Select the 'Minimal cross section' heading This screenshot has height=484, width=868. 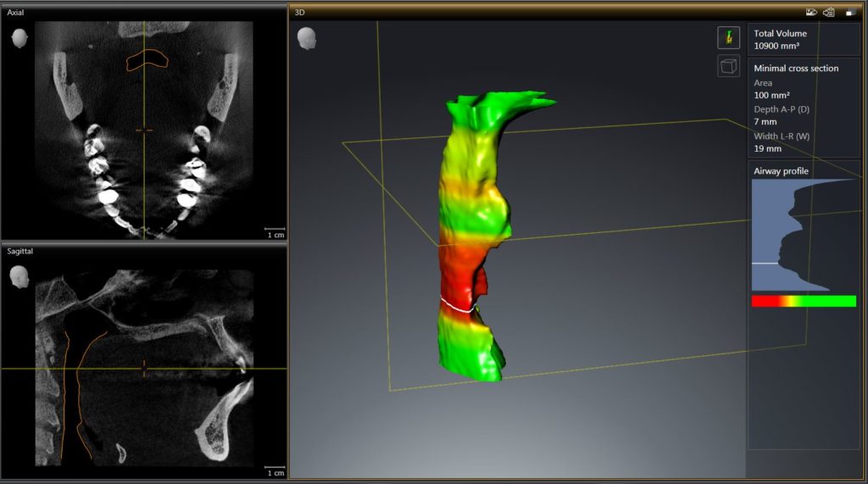(796, 68)
